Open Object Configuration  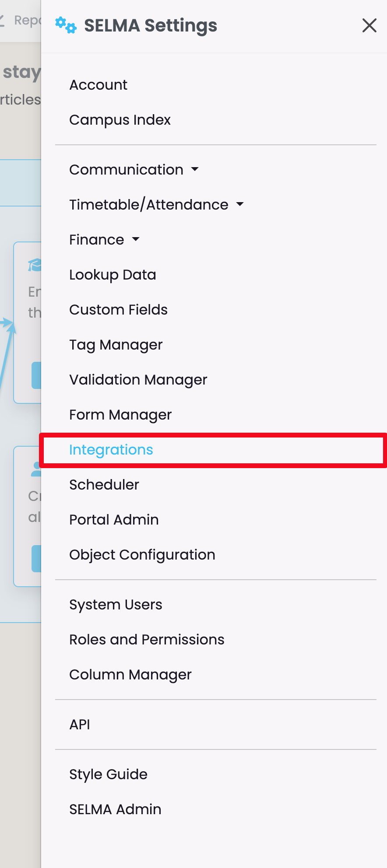(142, 555)
